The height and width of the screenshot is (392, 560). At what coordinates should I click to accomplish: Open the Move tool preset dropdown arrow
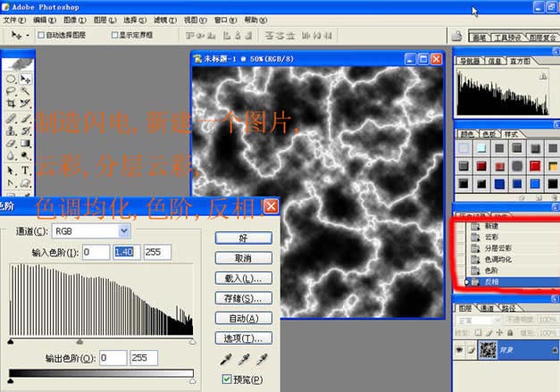(x=27, y=35)
